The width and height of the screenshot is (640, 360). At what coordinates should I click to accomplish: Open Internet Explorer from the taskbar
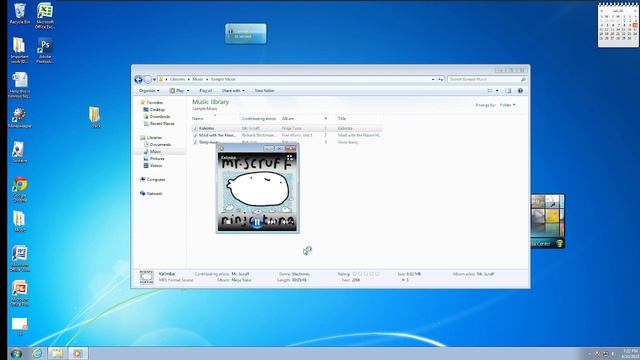(37, 353)
